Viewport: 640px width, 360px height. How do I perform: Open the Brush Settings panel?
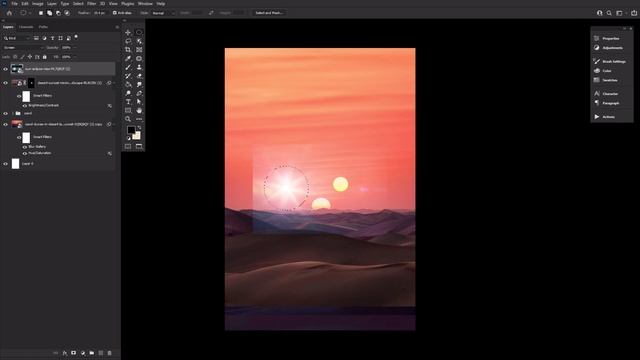tap(613, 62)
